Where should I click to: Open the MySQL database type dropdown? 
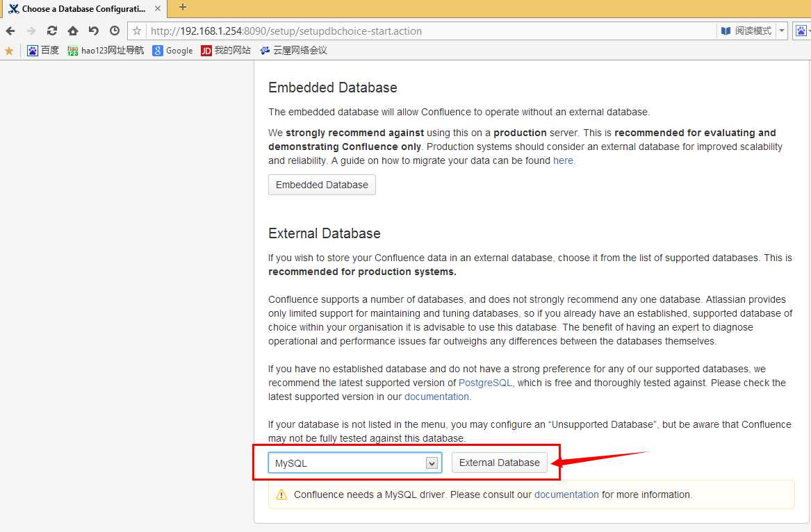(355, 463)
